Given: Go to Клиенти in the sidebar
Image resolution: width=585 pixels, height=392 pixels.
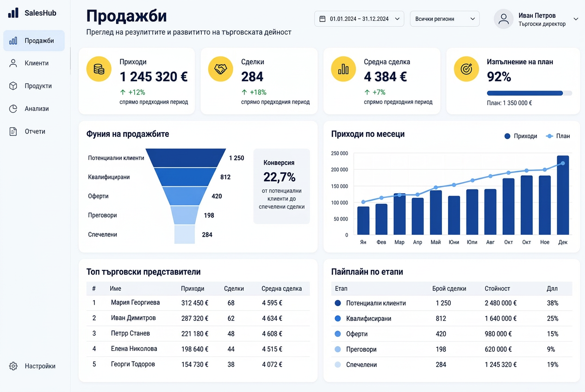Looking at the screenshot, I should point(34,63).
